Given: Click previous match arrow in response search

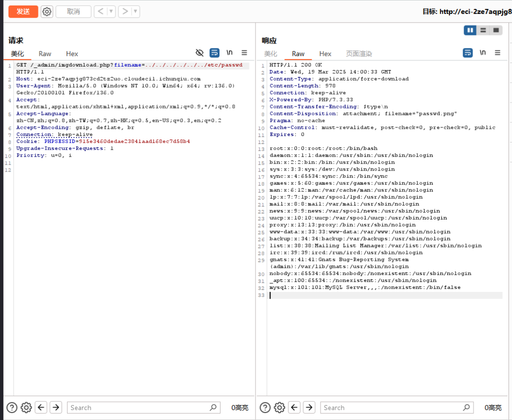Looking at the screenshot, I should click(x=294, y=407).
